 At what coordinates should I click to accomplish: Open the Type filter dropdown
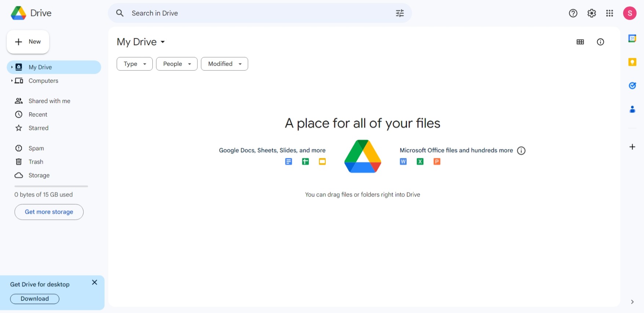click(135, 64)
